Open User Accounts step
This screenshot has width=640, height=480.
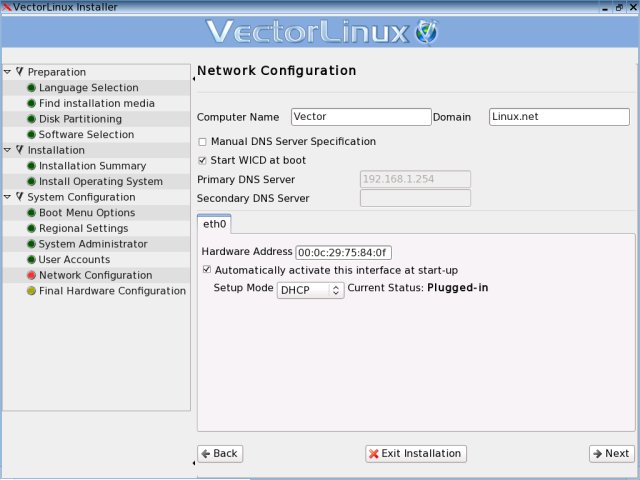74,260
